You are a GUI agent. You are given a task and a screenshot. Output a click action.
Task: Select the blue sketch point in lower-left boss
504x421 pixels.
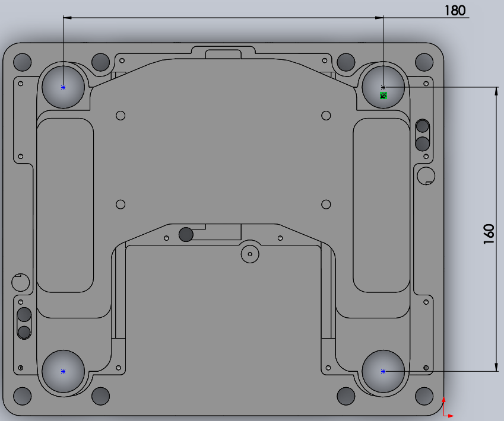point(64,372)
